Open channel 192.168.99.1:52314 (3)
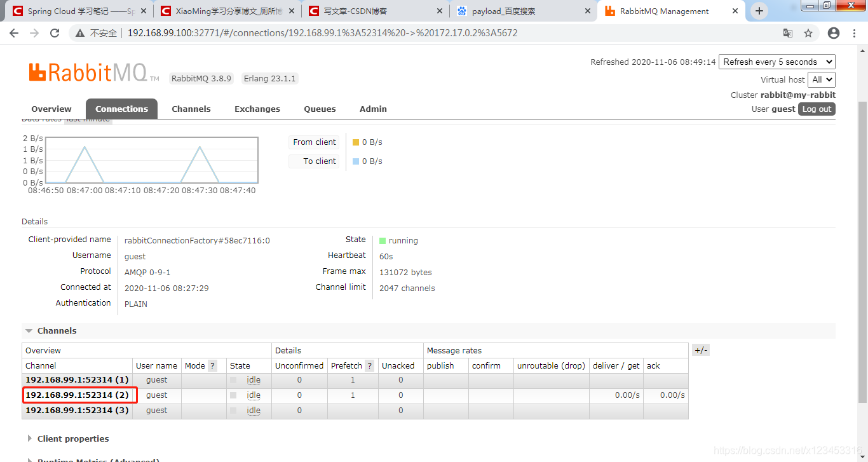The height and width of the screenshot is (462, 868). (x=77, y=411)
